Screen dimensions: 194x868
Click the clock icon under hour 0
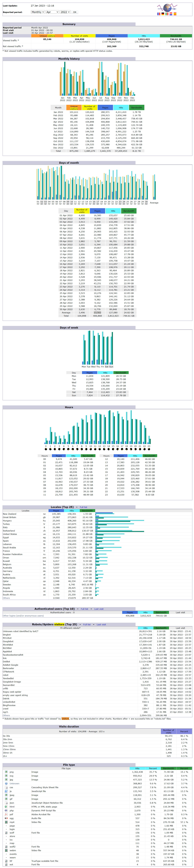click(46, 449)
